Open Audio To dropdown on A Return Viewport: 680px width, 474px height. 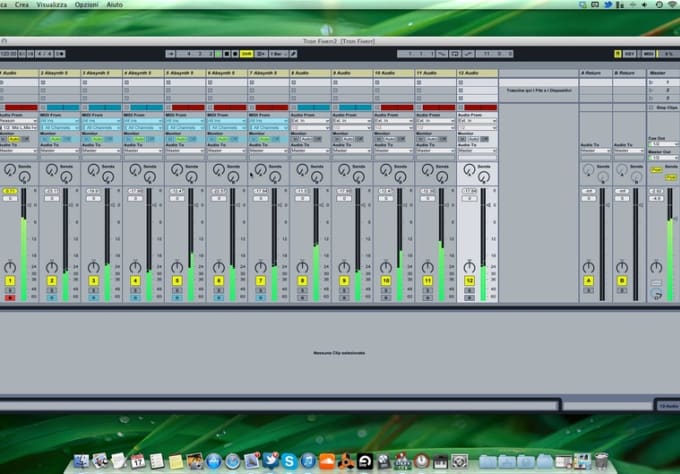tap(595, 150)
